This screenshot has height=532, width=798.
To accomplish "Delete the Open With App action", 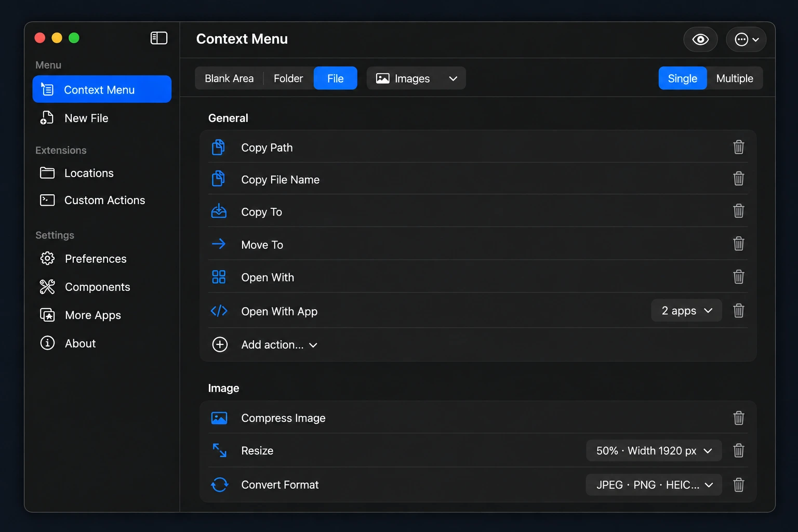I will tap(738, 311).
